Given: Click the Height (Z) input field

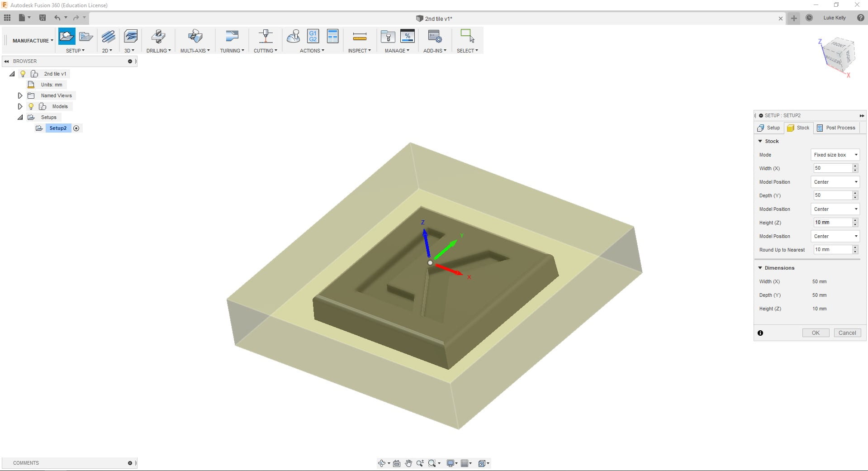Looking at the screenshot, I should (832, 223).
